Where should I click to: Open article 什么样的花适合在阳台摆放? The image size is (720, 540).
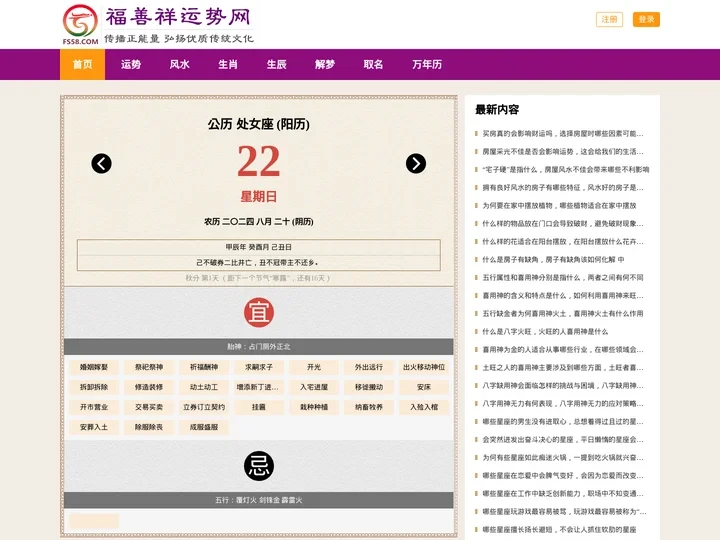pos(563,242)
